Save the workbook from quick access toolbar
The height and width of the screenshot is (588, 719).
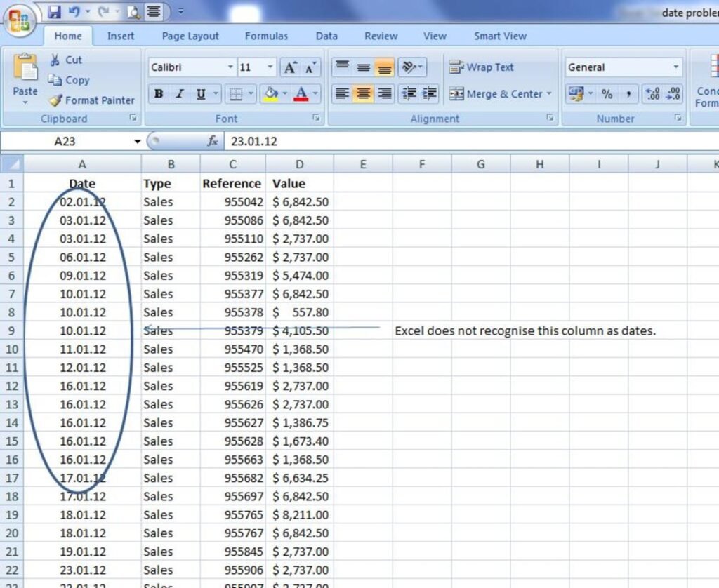point(54,12)
